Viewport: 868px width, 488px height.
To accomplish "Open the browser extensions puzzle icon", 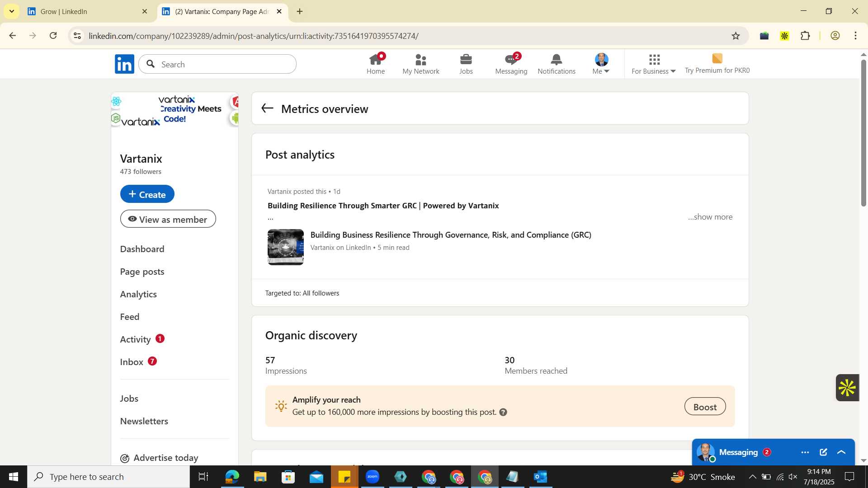I will (x=805, y=36).
